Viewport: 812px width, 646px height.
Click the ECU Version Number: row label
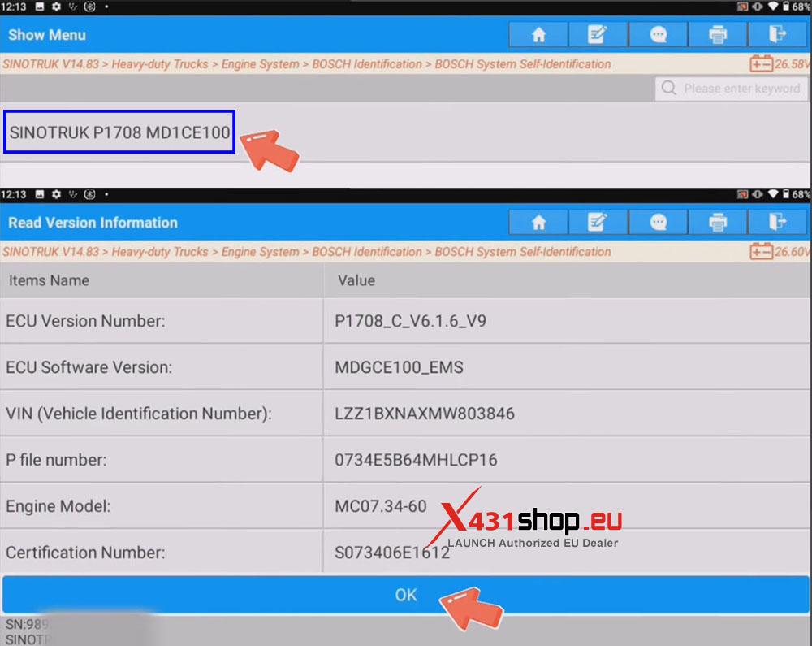[85, 321]
